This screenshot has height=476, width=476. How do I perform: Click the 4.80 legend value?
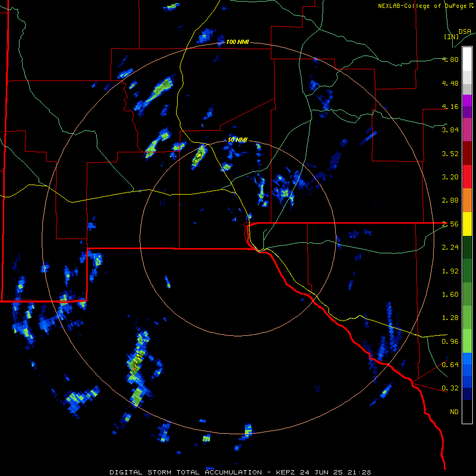tap(450, 59)
